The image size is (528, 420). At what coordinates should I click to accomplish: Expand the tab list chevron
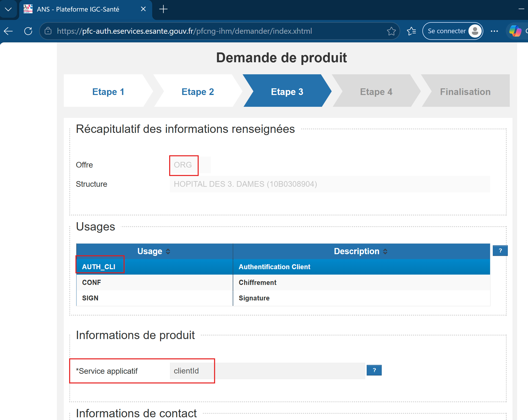tap(8, 9)
